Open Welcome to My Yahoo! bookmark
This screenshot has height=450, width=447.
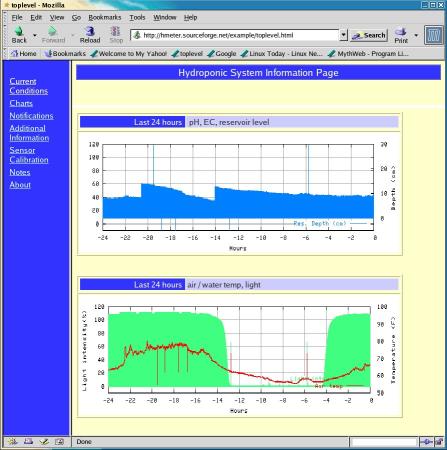point(129,54)
